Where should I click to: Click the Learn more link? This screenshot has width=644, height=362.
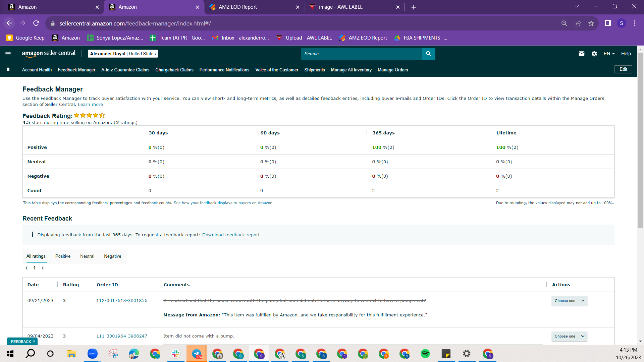pos(91,105)
